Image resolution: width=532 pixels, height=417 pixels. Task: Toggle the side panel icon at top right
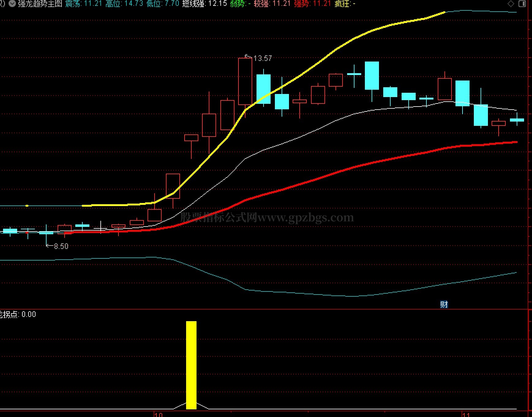[x=522, y=4]
